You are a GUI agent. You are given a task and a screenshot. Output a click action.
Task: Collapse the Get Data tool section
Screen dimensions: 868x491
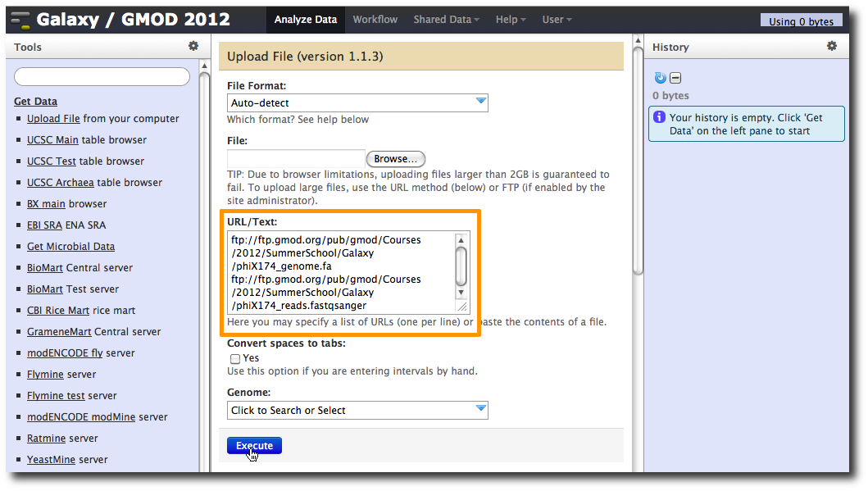coord(35,102)
